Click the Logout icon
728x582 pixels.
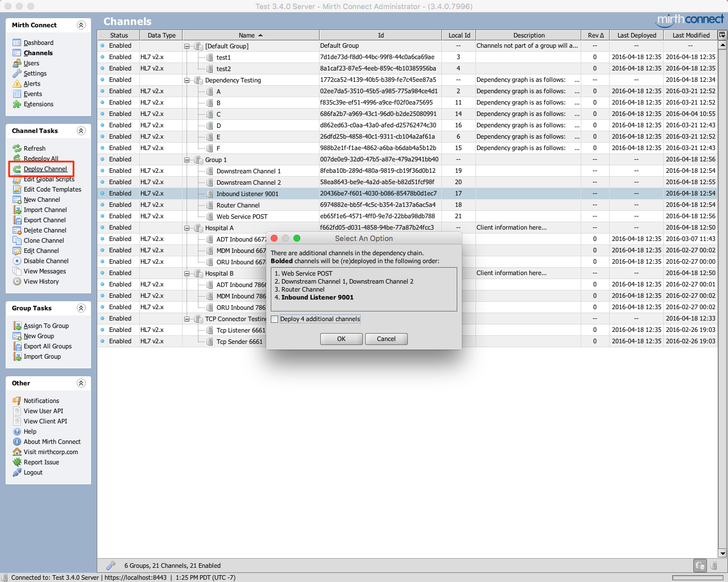pos(17,472)
